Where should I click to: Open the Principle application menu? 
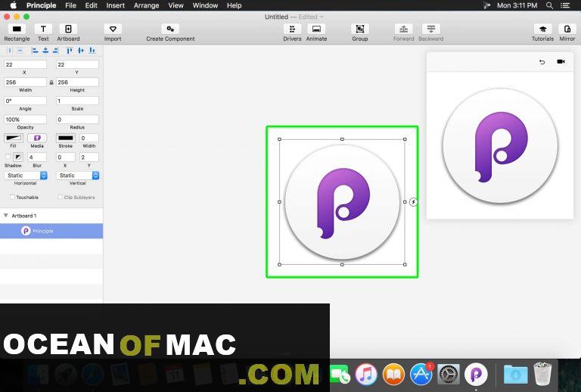click(x=41, y=5)
